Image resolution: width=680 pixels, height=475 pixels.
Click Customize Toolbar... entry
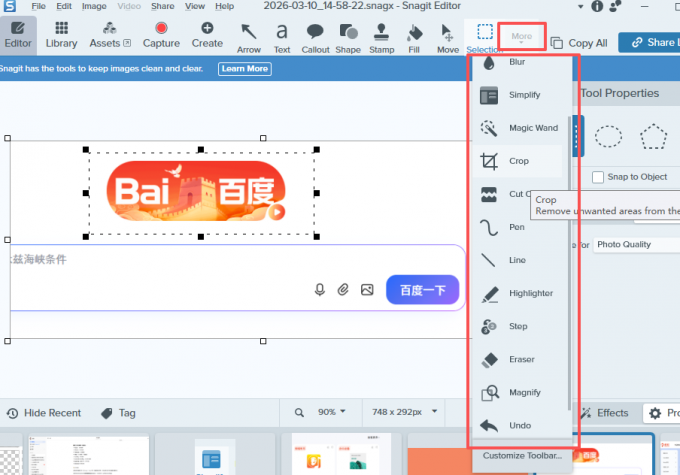pyautogui.click(x=522, y=456)
